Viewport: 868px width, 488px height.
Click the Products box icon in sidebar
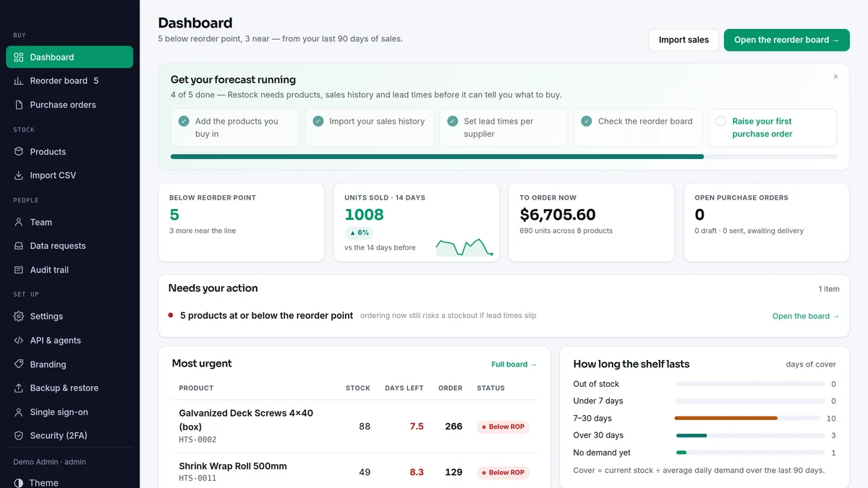click(19, 152)
